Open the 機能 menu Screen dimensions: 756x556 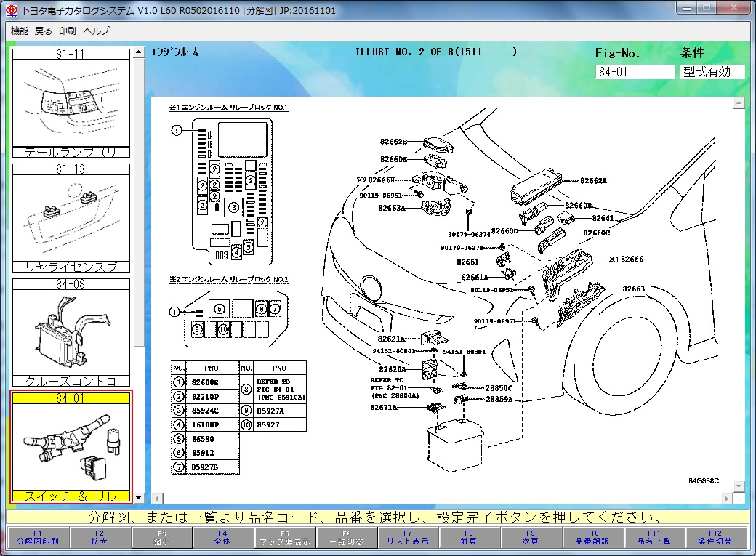click(x=20, y=31)
